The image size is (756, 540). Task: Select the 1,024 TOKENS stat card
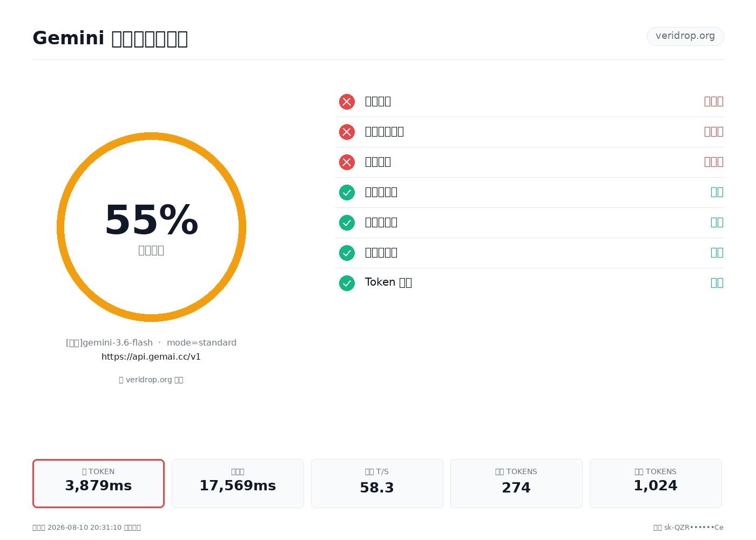[x=656, y=483]
